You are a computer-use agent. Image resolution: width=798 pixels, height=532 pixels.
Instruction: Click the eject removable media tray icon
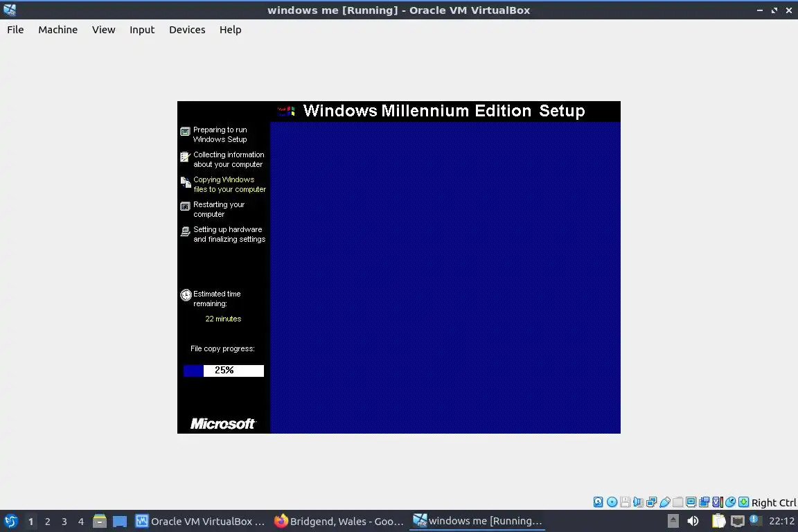click(673, 521)
